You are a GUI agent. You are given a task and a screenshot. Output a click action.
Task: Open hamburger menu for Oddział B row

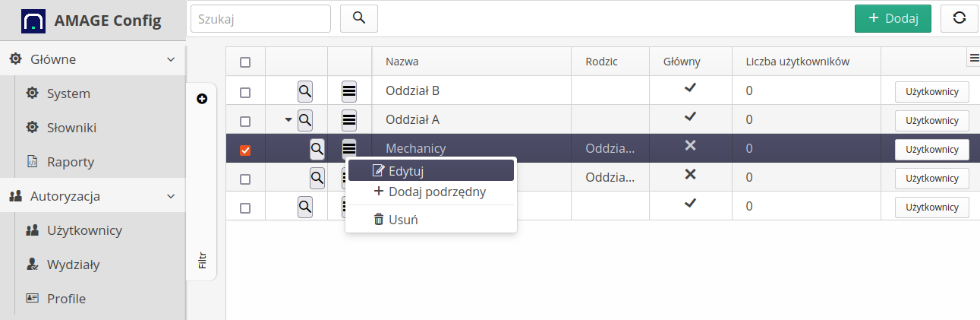pyautogui.click(x=349, y=91)
